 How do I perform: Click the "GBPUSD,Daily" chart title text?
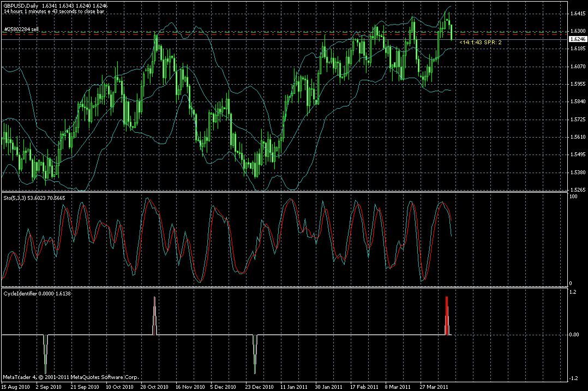[x=20, y=6]
